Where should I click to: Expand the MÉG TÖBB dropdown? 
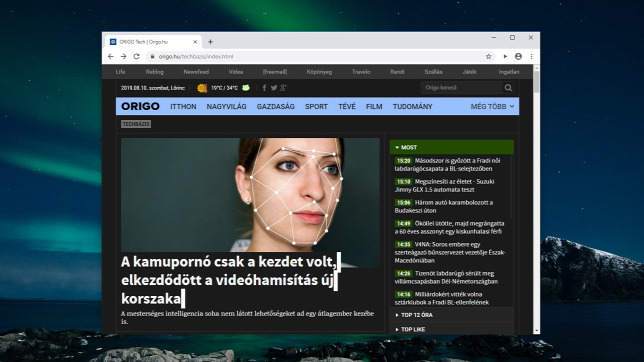click(492, 106)
